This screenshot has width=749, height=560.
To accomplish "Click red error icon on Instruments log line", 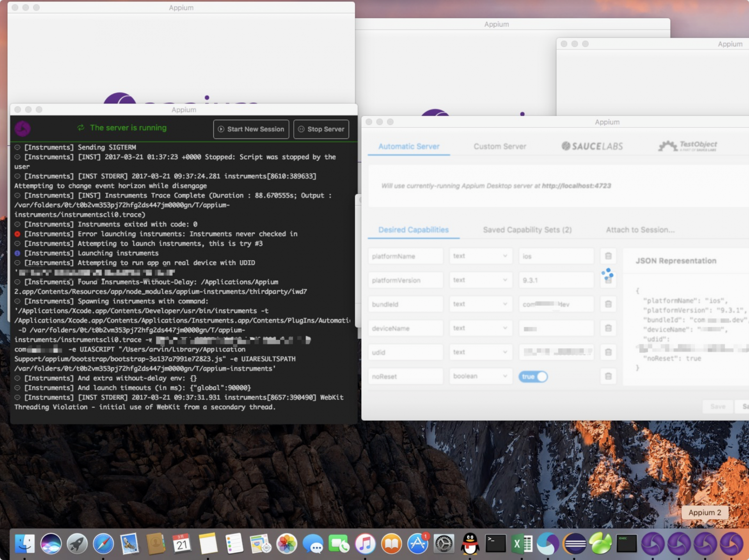I will click(x=17, y=234).
